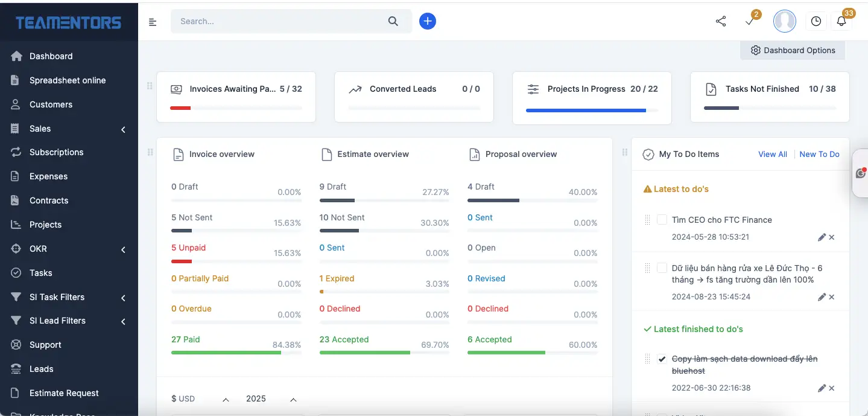The height and width of the screenshot is (416, 868).
Task: Click the 27 Paid invoices progress bar
Action: point(225,352)
